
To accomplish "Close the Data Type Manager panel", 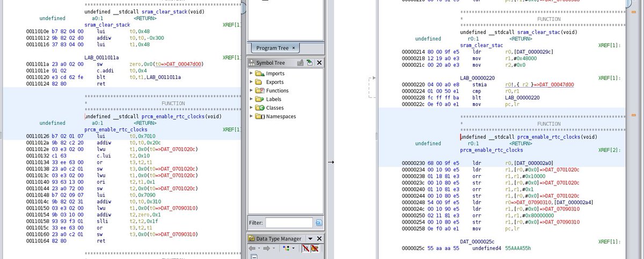I will 319,239.
